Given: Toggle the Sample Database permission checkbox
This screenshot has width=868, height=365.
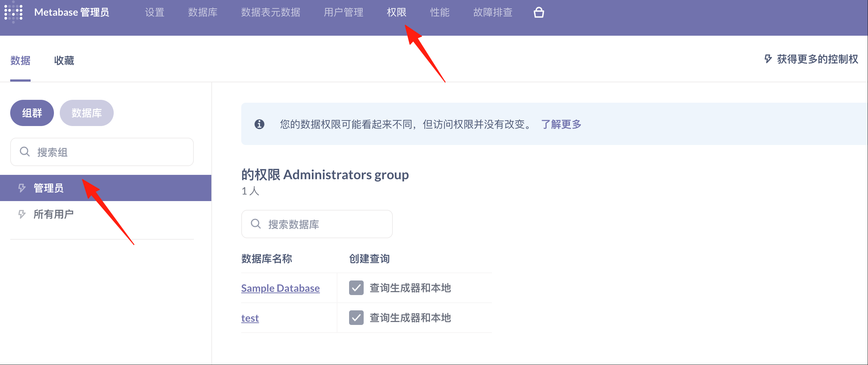Looking at the screenshot, I should (356, 288).
